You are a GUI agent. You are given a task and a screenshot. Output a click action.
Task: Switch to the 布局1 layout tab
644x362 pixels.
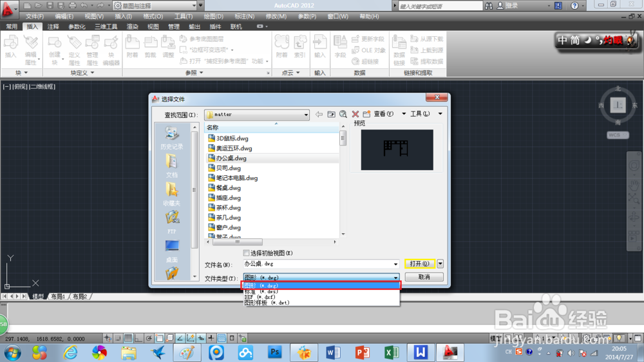(59, 296)
